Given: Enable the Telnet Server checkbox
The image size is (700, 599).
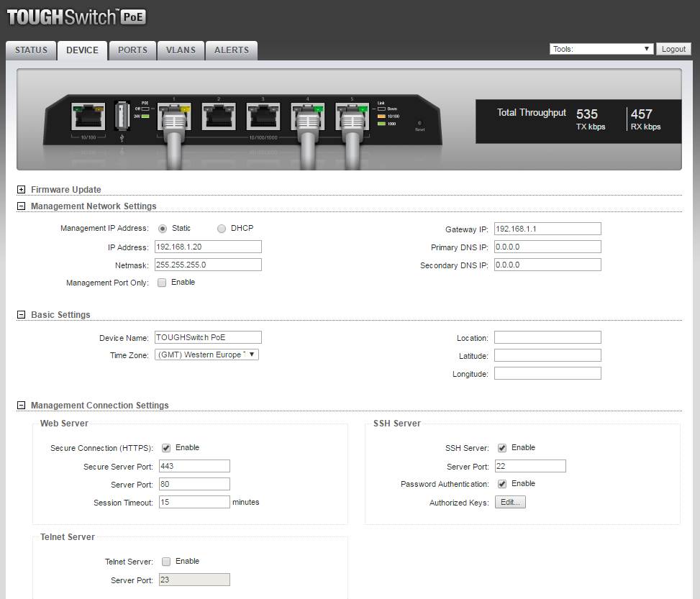Looking at the screenshot, I should 166,562.
